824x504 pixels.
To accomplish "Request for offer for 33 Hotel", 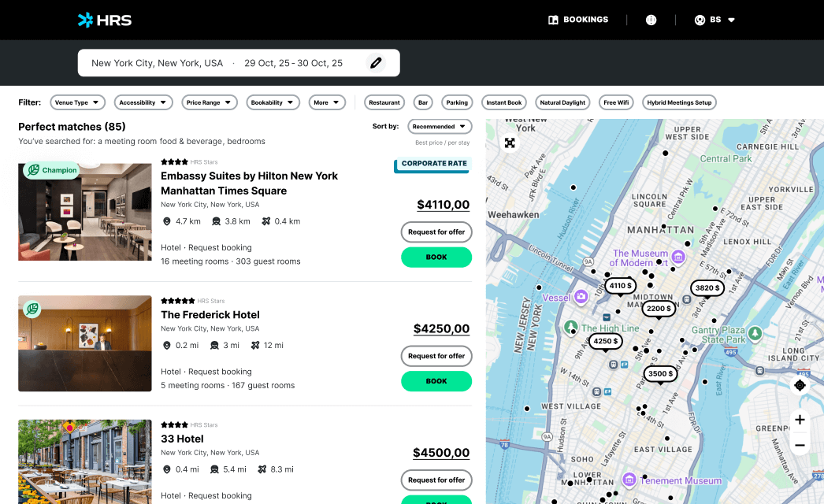I will pos(436,480).
